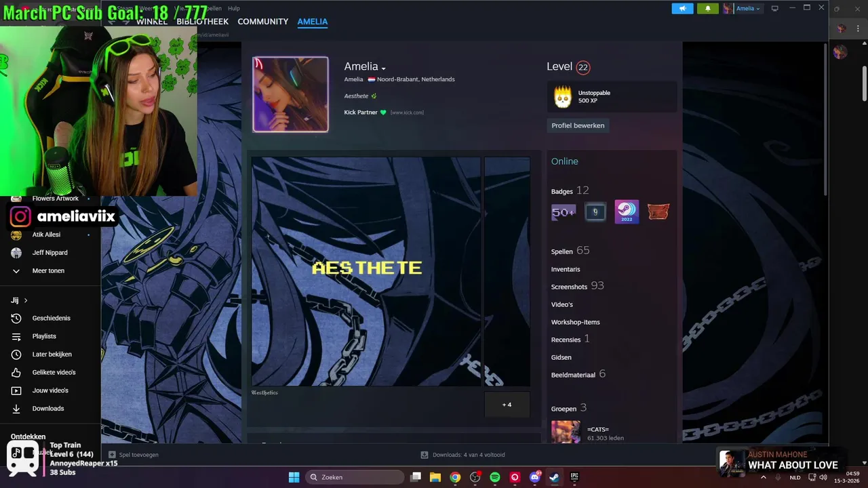Image resolution: width=868 pixels, height=488 pixels.
Task: Open the Groepen 3 link
Action: pos(569,408)
